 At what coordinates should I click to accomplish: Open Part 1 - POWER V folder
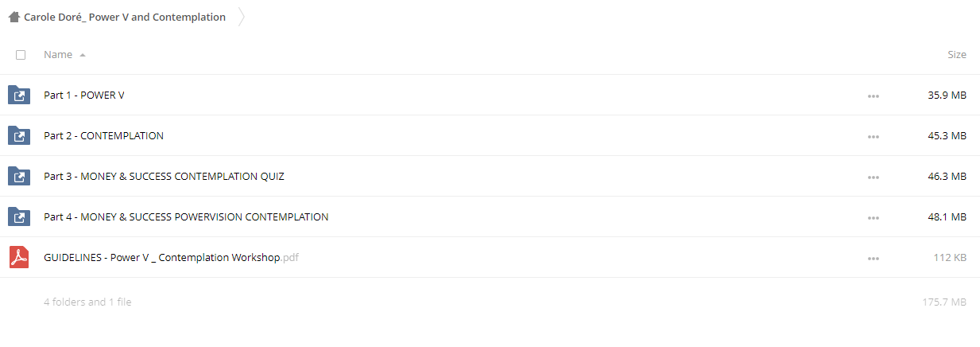[x=84, y=95]
